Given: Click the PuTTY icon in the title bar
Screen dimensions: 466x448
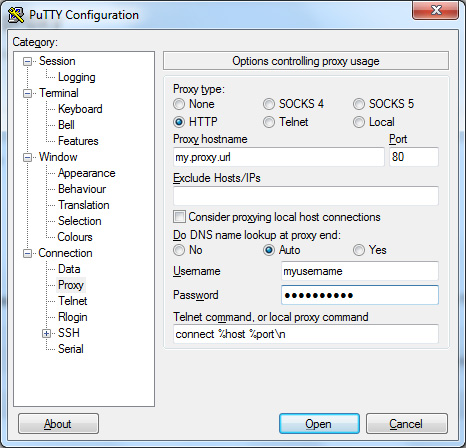Looking at the screenshot, I should (16, 15).
